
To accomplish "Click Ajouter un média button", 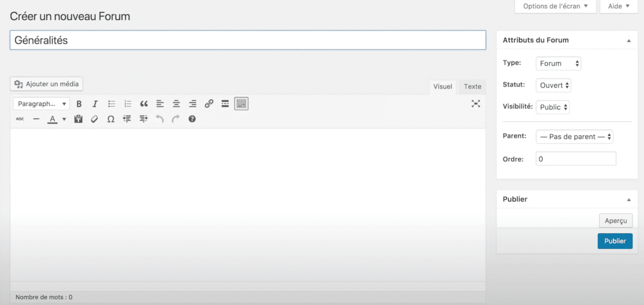I will (46, 84).
